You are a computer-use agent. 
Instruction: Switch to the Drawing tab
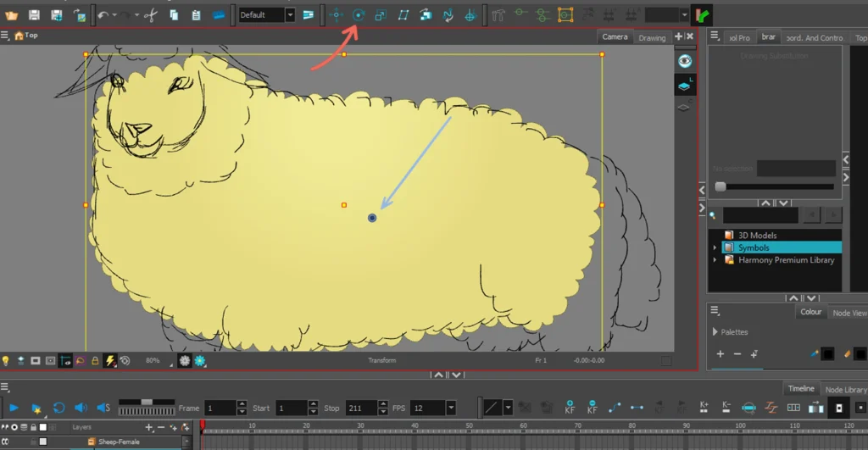652,37
